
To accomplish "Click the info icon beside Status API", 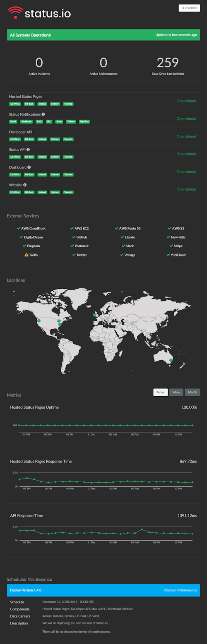I will 28,149.
